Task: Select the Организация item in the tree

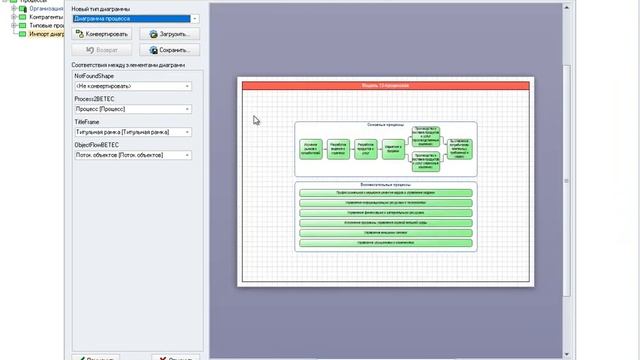Action: 46,8
